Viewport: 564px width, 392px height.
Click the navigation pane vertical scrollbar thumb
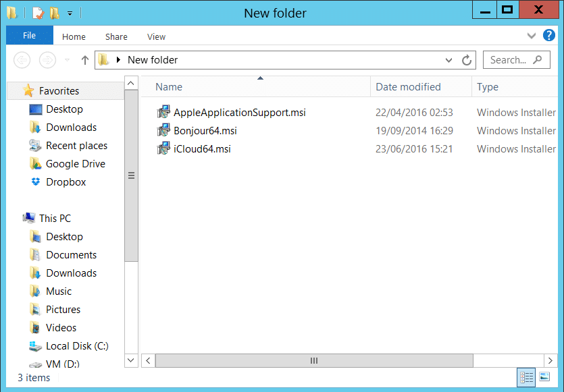[x=131, y=175]
